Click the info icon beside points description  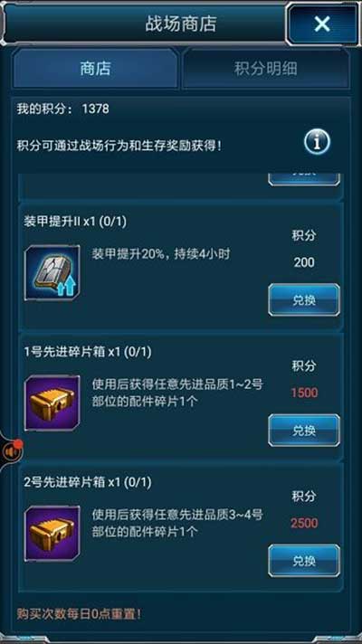317,142
